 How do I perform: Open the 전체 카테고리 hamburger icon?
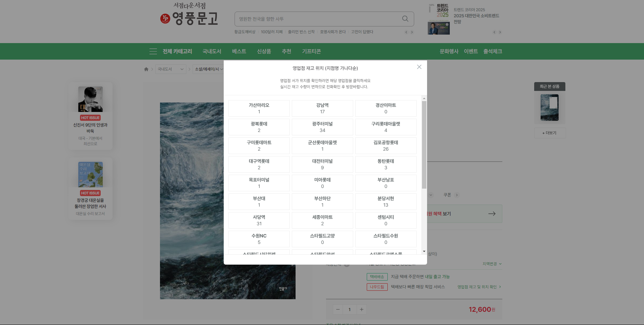[x=153, y=51]
